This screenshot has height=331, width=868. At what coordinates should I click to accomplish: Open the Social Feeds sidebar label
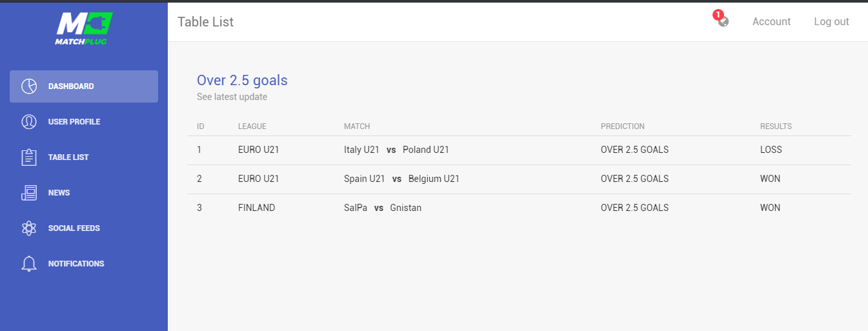pos(74,228)
